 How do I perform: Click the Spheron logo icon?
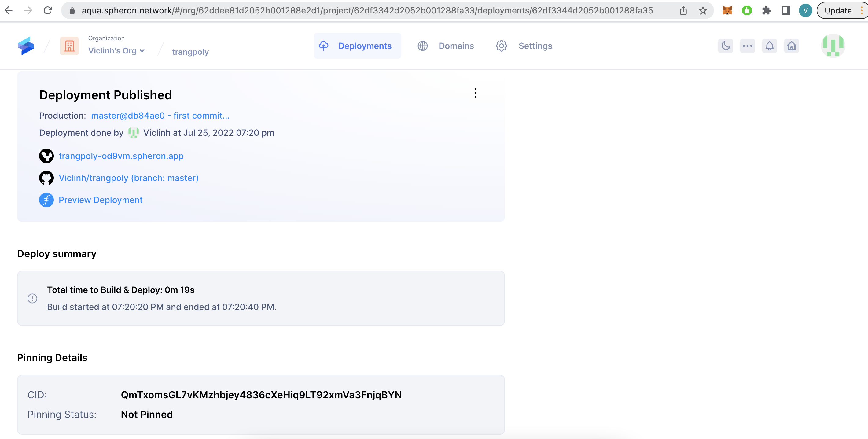click(26, 46)
